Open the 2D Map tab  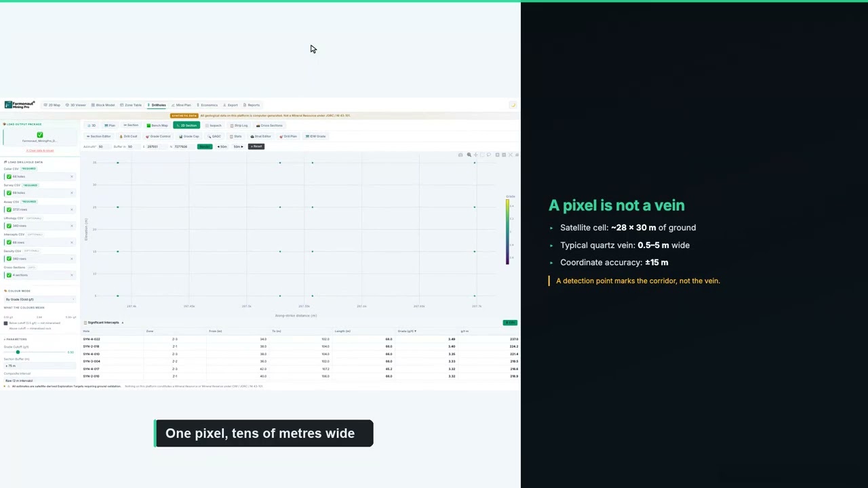[52, 105]
